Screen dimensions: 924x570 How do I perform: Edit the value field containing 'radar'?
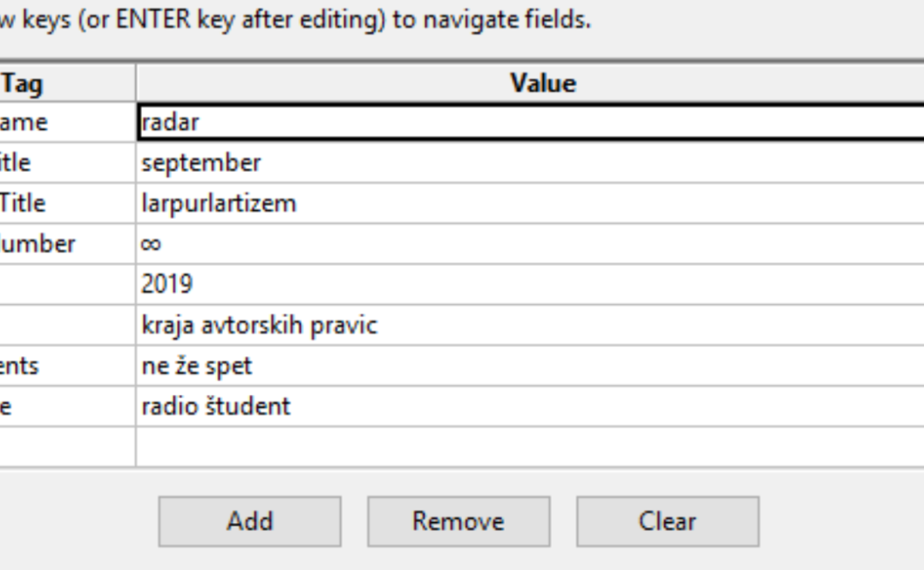[530, 123]
